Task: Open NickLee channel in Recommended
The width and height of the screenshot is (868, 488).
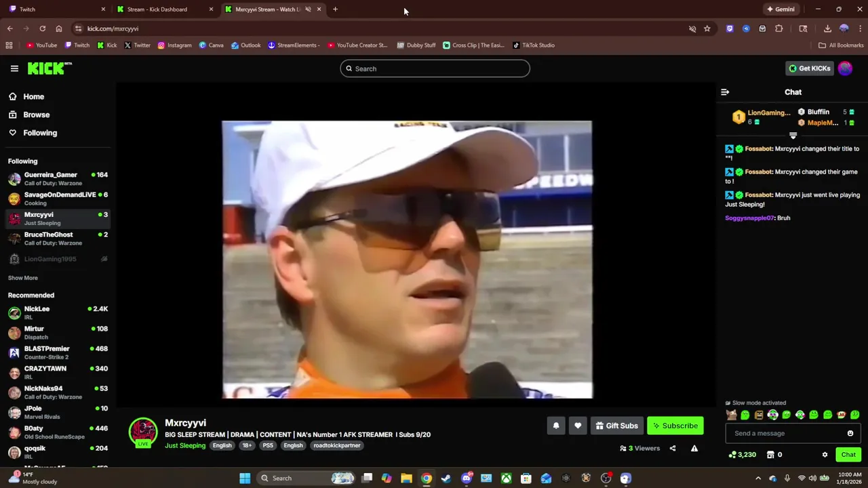Action: point(58,312)
